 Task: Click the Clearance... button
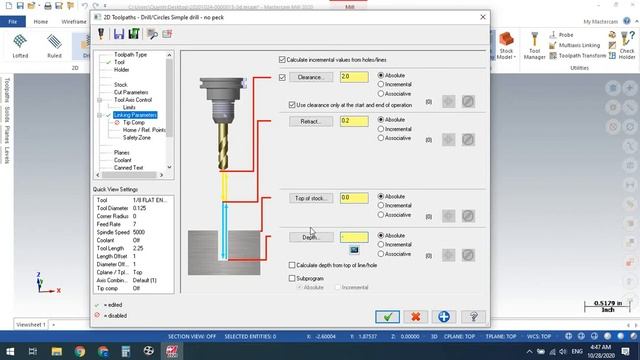(311, 77)
